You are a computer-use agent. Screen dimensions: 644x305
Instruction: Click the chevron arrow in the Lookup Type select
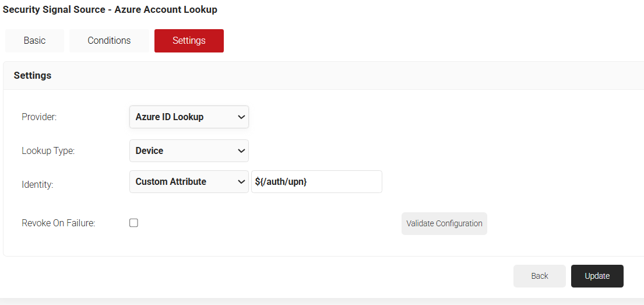[x=241, y=150]
